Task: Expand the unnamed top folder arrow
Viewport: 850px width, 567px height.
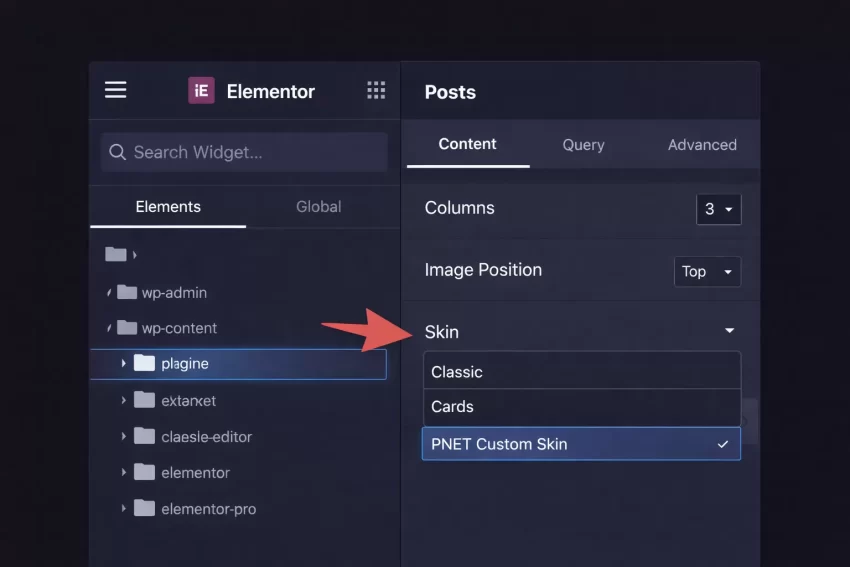Action: pyautogui.click(x=134, y=255)
